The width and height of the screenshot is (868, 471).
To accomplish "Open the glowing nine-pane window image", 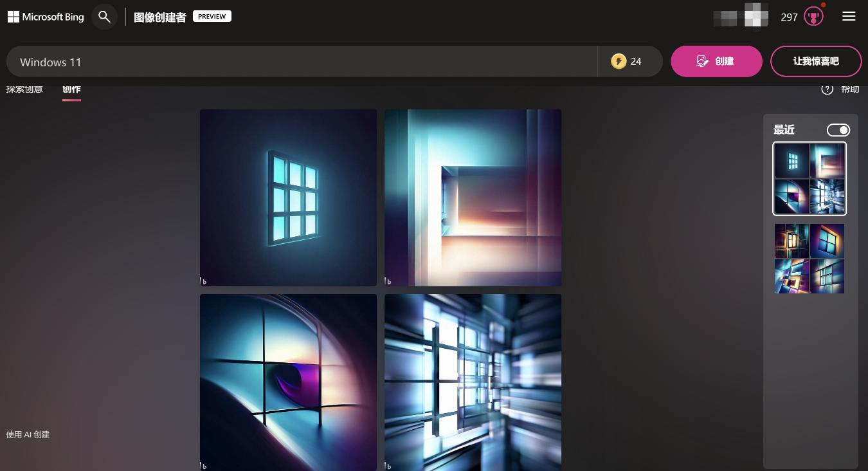I will click(288, 198).
